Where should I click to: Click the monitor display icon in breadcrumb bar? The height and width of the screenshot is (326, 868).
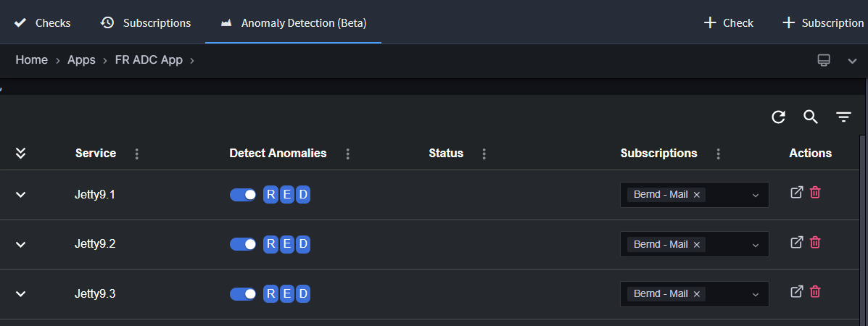[824, 60]
